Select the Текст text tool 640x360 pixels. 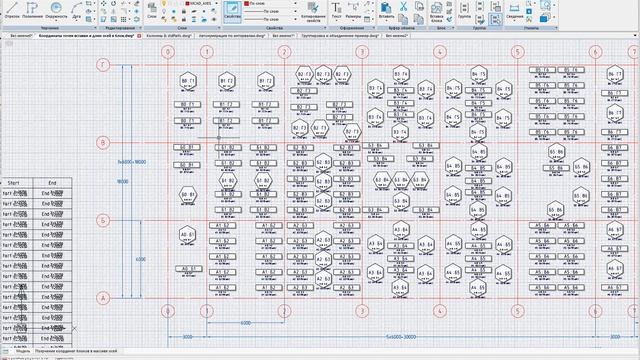click(x=336, y=10)
